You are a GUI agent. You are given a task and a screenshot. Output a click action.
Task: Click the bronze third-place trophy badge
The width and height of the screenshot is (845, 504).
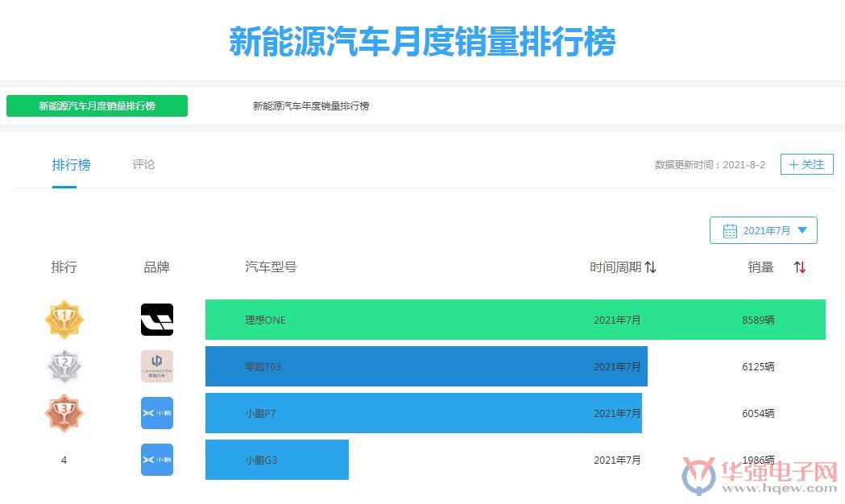(x=64, y=413)
